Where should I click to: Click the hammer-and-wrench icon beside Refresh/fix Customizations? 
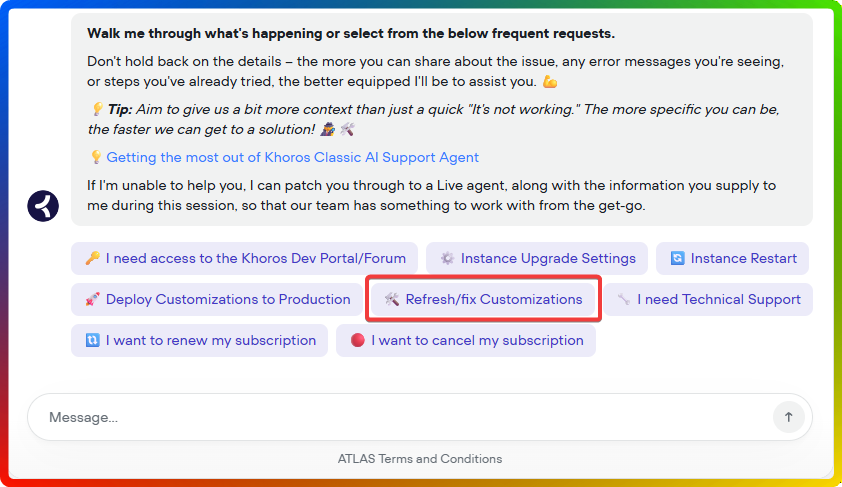391,299
